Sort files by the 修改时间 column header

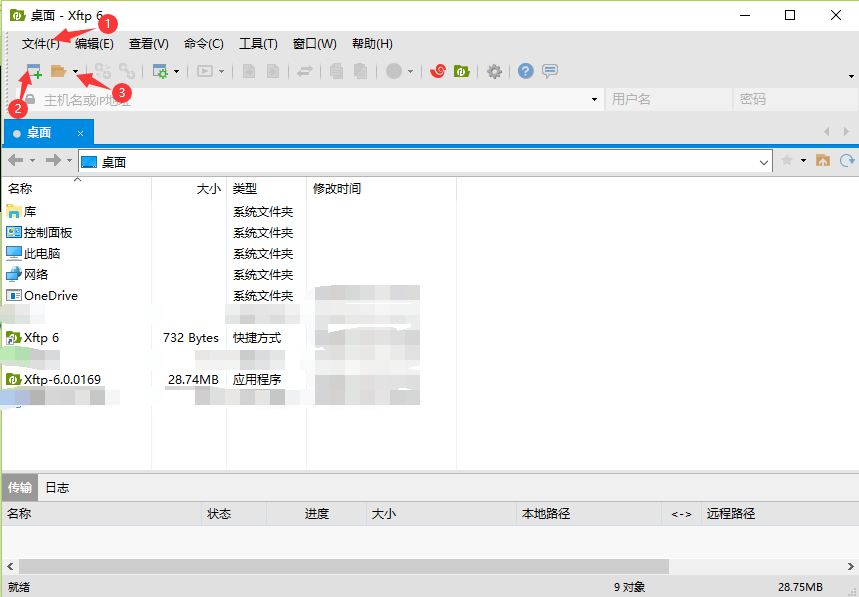point(381,189)
